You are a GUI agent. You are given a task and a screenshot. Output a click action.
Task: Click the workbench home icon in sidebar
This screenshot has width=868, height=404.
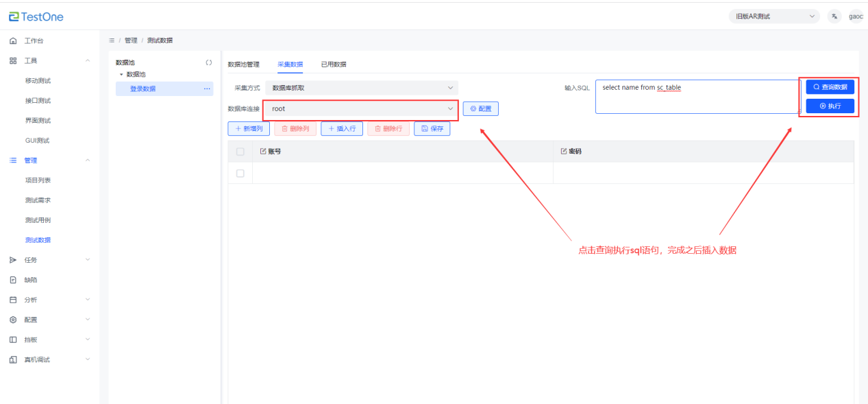pyautogui.click(x=13, y=41)
